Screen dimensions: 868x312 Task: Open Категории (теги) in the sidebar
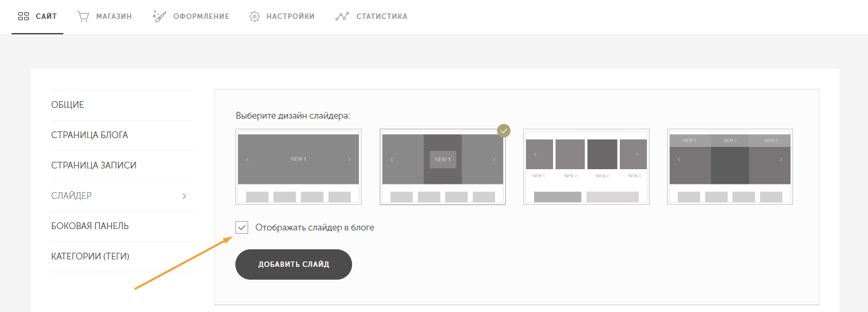(x=90, y=257)
